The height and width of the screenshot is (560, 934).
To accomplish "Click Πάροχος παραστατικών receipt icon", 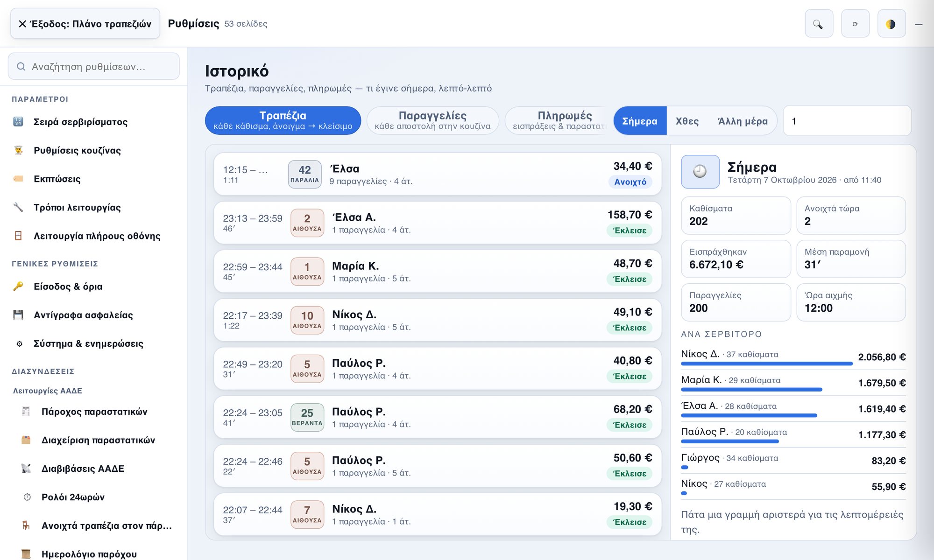I will click(x=26, y=412).
